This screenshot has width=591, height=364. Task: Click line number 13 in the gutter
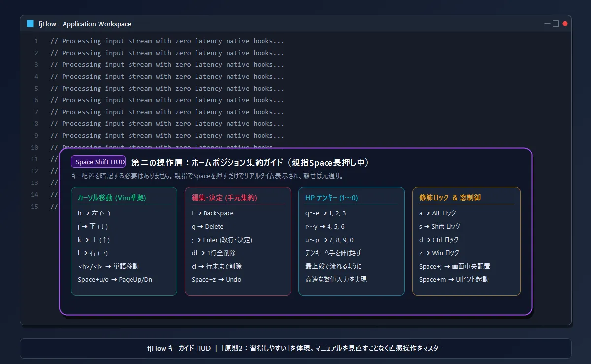coord(34,183)
